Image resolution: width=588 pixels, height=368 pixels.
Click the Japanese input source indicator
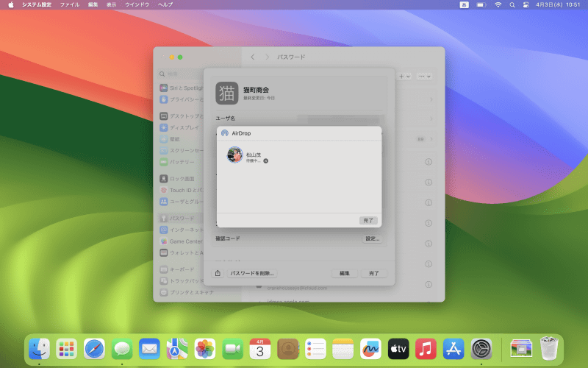[465, 5]
